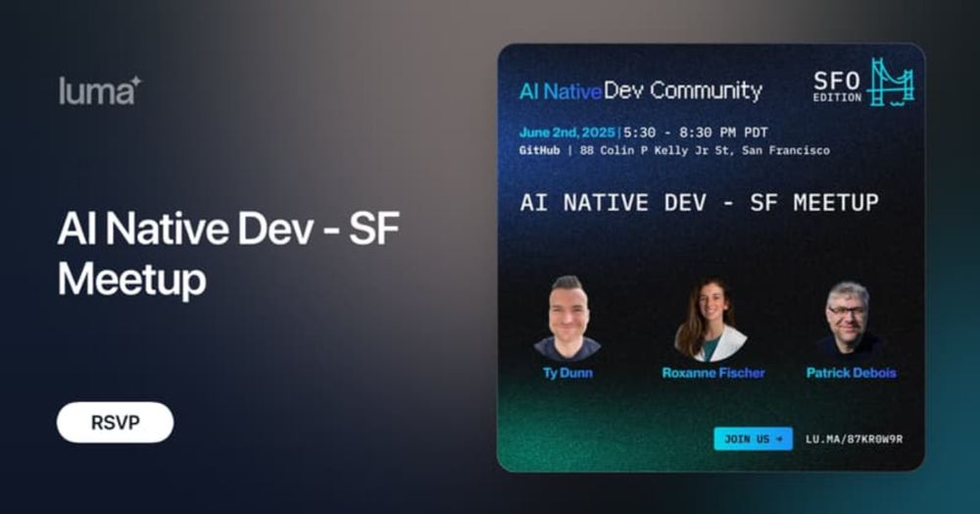Select Roxanne Fischer's profile photo

[711, 320]
